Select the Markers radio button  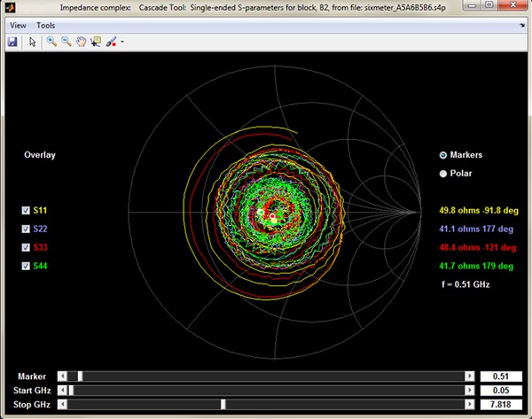click(443, 155)
